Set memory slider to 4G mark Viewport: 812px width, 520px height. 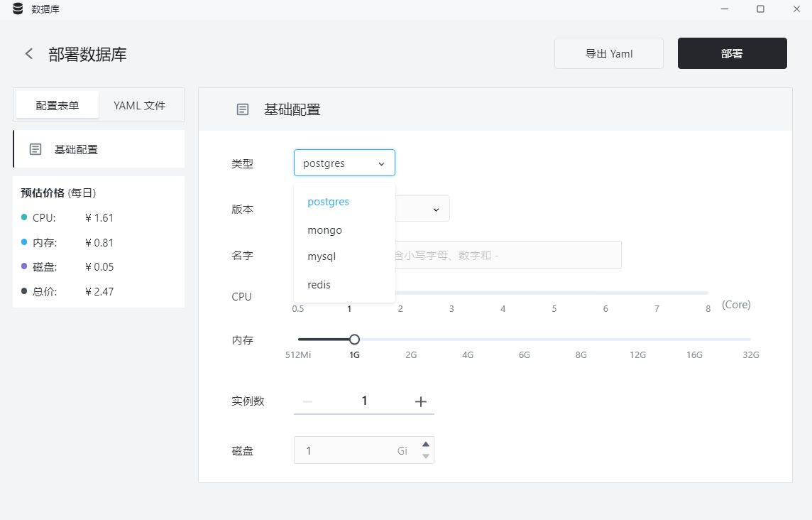(x=468, y=340)
